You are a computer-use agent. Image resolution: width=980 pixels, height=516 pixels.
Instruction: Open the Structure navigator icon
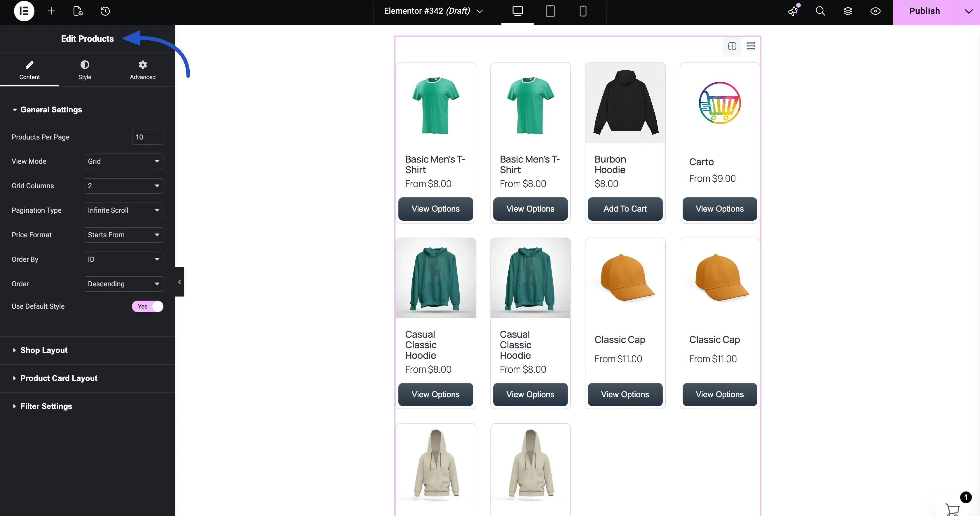[x=848, y=11]
